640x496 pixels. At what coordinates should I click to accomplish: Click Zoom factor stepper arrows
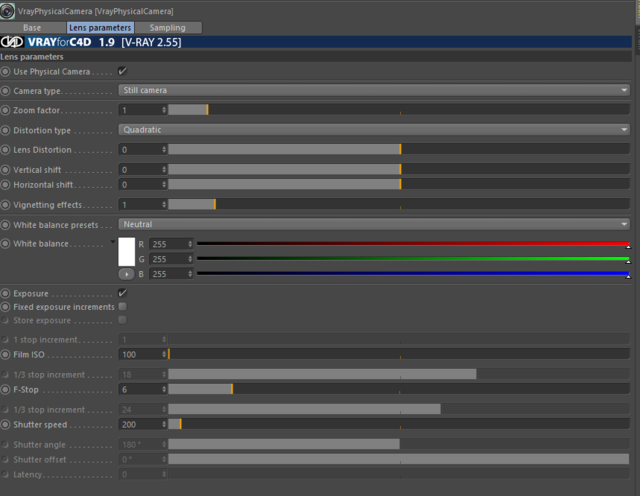[164, 110]
